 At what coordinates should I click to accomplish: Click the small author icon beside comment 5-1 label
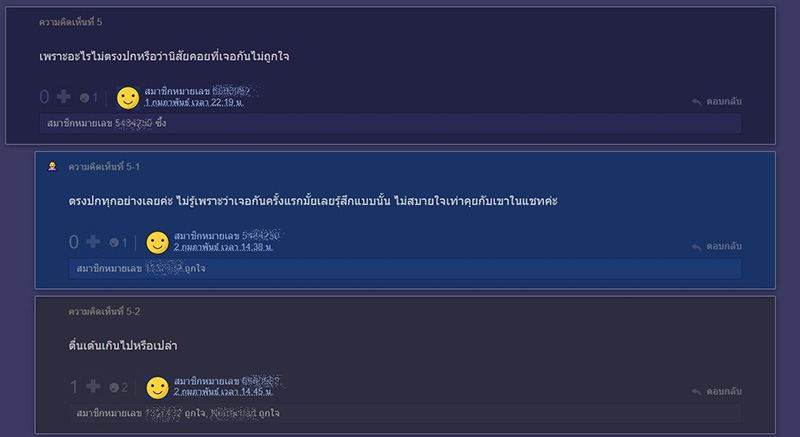[52, 166]
